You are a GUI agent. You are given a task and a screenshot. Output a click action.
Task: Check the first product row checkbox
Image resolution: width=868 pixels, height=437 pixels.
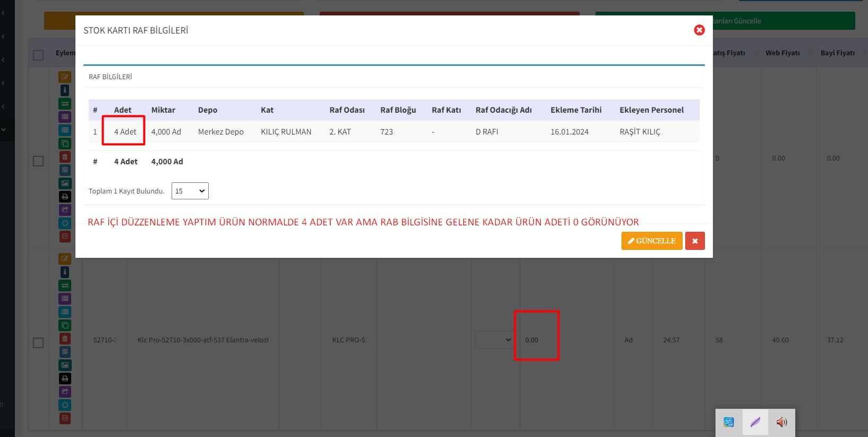point(38,161)
